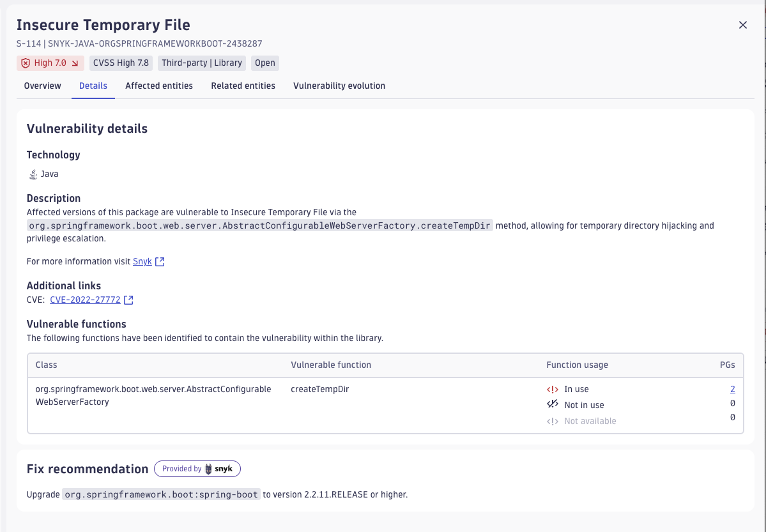766x532 pixels.
Task: Switch to the Overview tab
Action: coord(42,86)
